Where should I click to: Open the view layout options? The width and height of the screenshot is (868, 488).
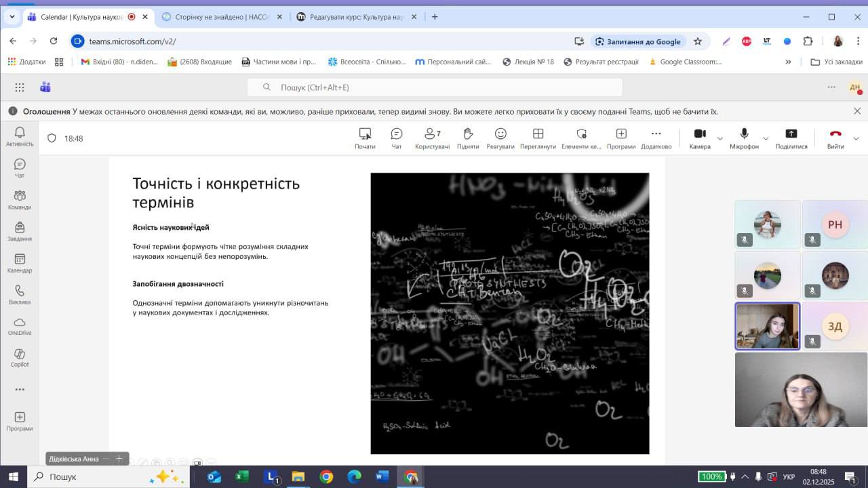click(538, 138)
